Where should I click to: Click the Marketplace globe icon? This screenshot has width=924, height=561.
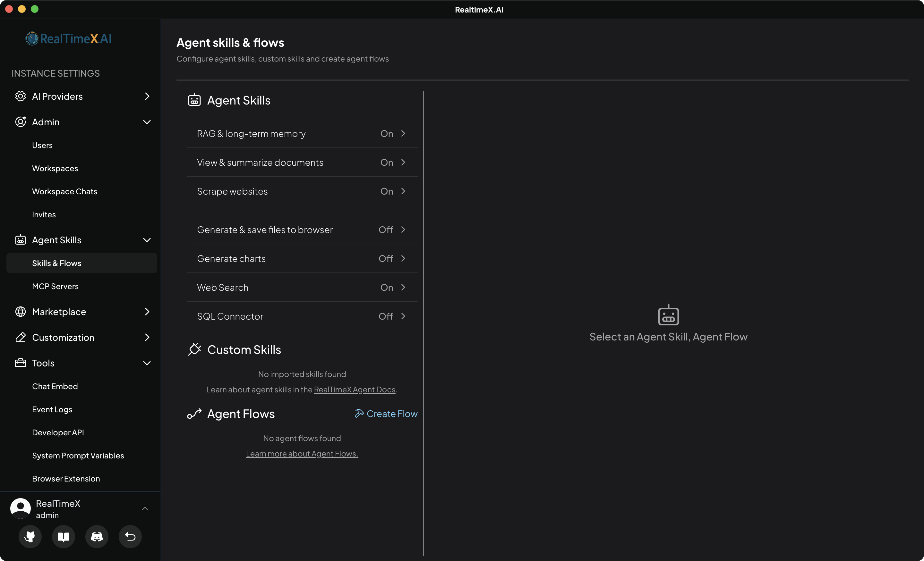coord(20,312)
